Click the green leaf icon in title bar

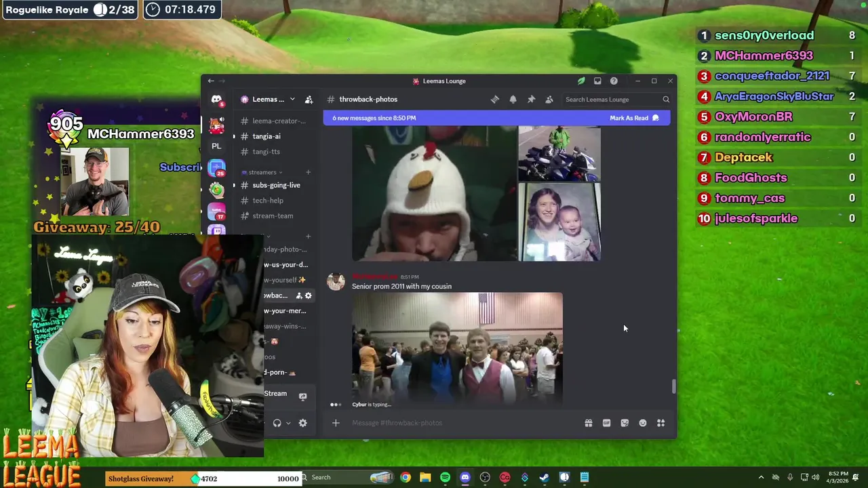pyautogui.click(x=581, y=81)
